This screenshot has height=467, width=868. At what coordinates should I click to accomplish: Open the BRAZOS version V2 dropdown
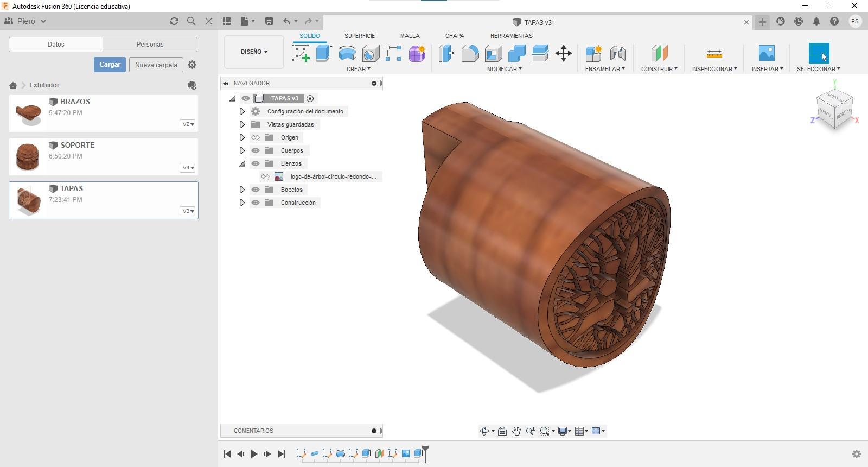pyautogui.click(x=188, y=124)
